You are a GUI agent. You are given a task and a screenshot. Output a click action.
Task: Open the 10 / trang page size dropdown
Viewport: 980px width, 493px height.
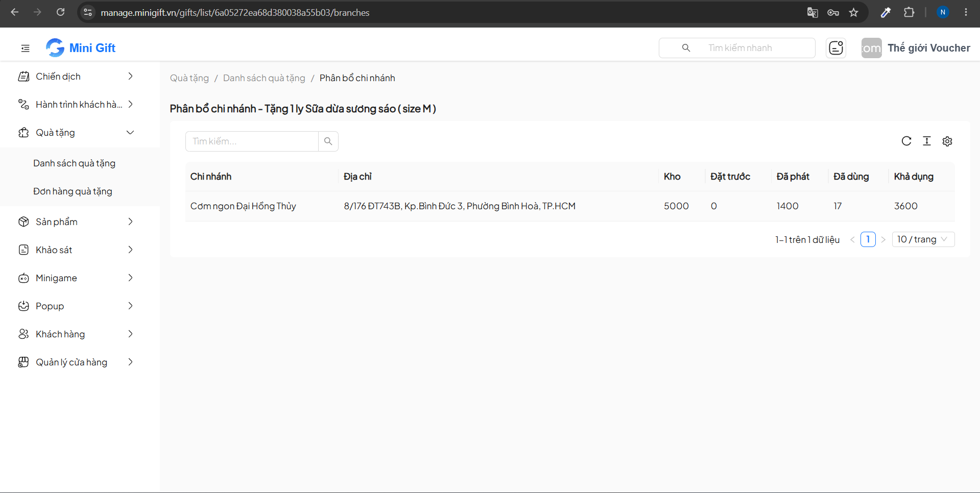pyautogui.click(x=923, y=239)
